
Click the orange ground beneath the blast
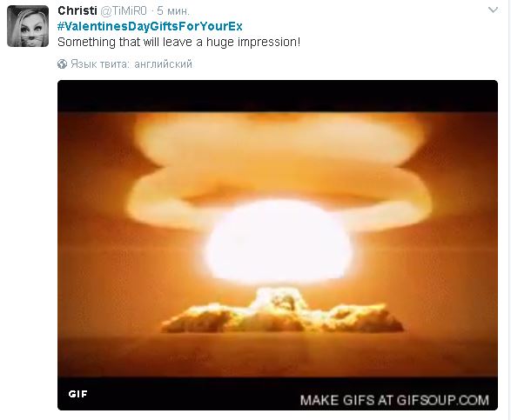(278, 355)
